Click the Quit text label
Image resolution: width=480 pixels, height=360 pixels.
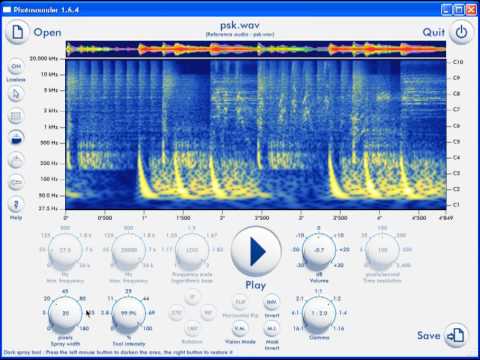433,33
